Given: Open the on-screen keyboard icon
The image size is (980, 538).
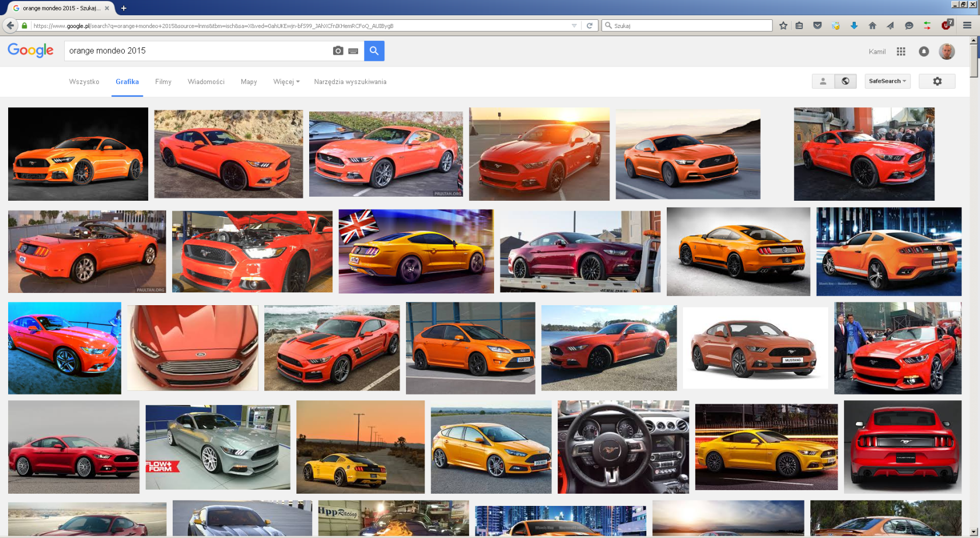Looking at the screenshot, I should pos(353,51).
